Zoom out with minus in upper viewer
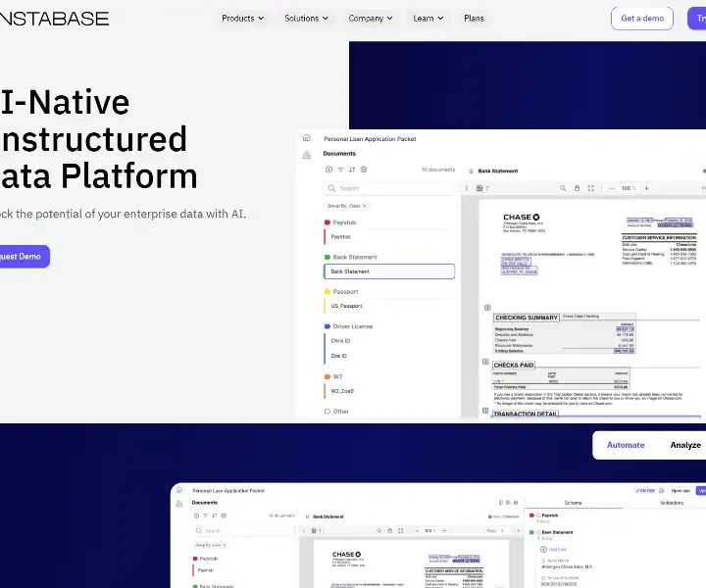 click(x=611, y=188)
